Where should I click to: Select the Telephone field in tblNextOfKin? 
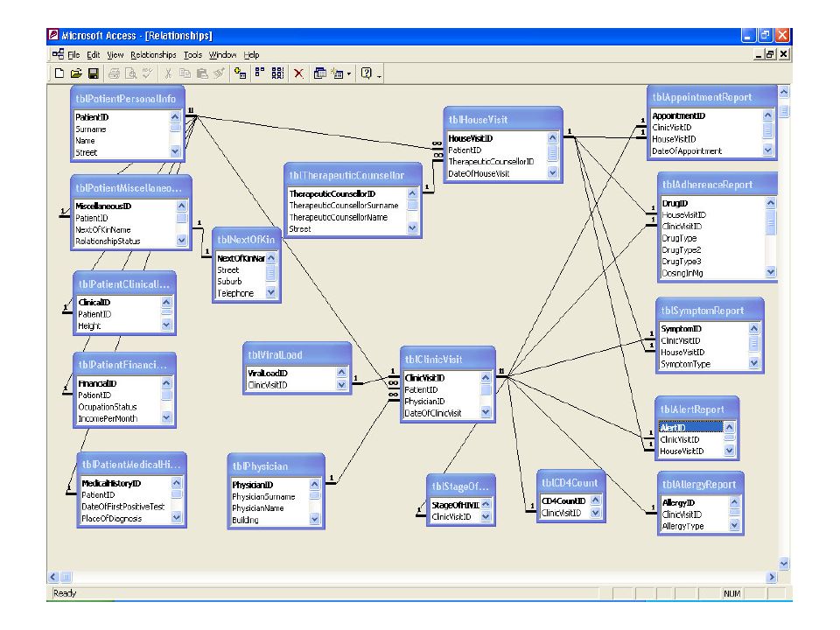click(x=235, y=293)
